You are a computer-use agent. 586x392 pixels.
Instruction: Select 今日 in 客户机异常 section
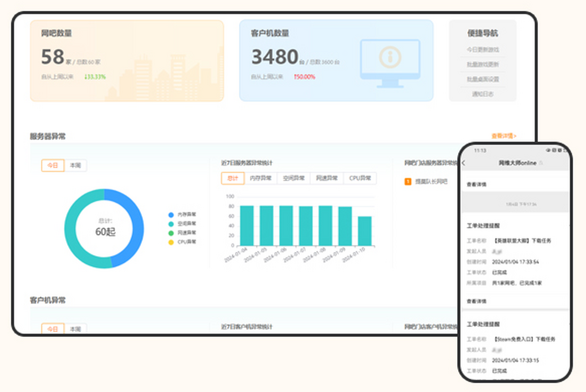coord(53,329)
